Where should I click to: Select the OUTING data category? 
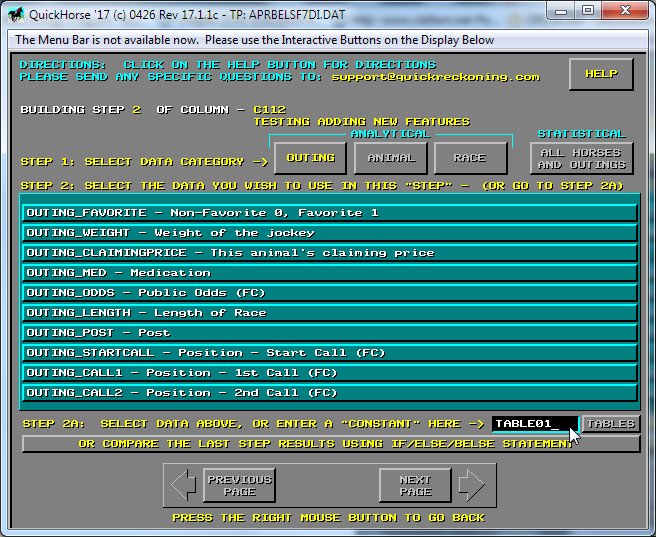click(310, 158)
